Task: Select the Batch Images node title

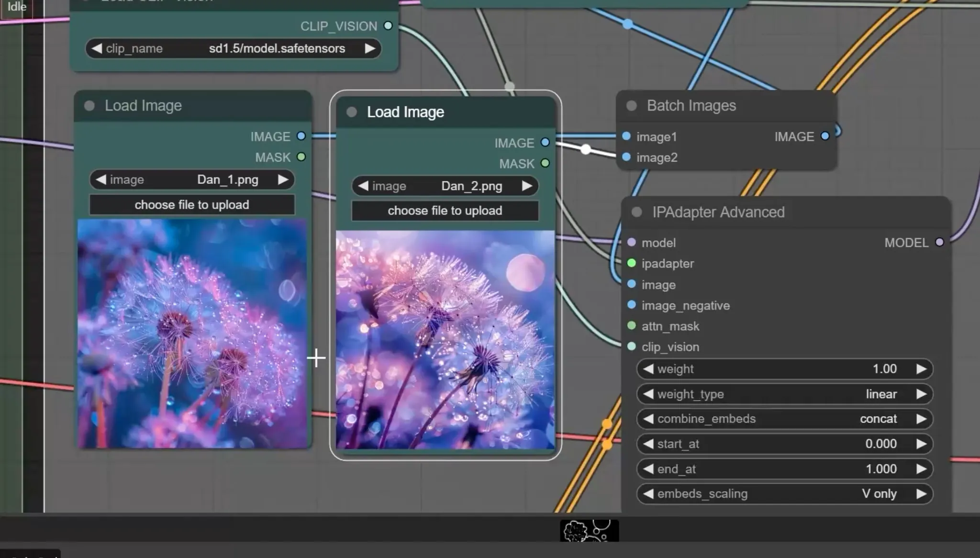Action: click(x=691, y=106)
